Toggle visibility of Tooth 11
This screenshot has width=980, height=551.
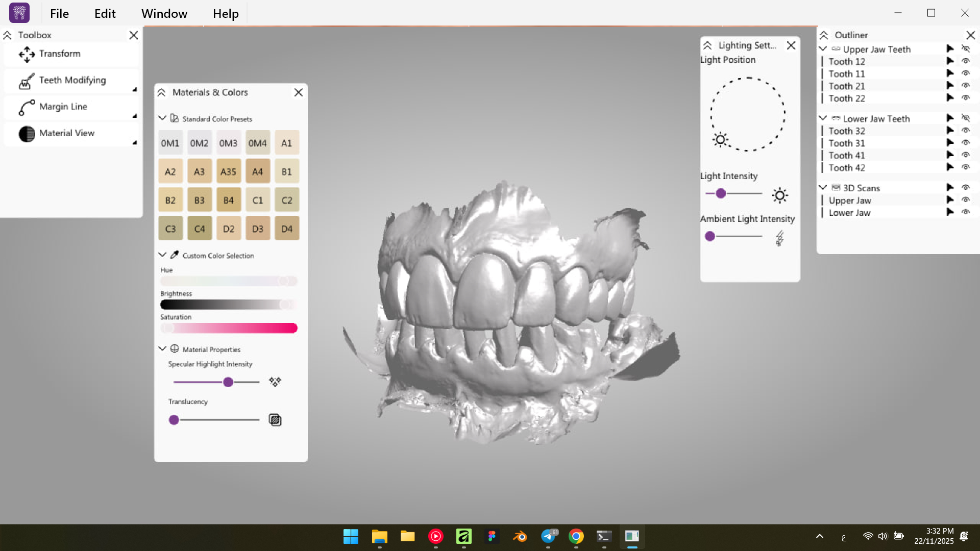tap(965, 73)
